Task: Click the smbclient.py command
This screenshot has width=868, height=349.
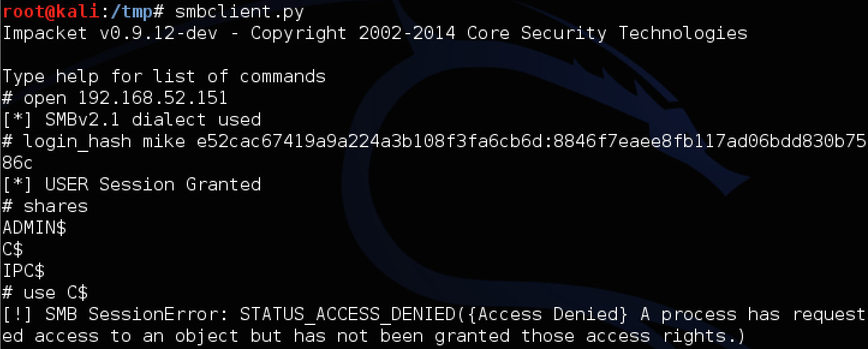Action: [x=239, y=11]
